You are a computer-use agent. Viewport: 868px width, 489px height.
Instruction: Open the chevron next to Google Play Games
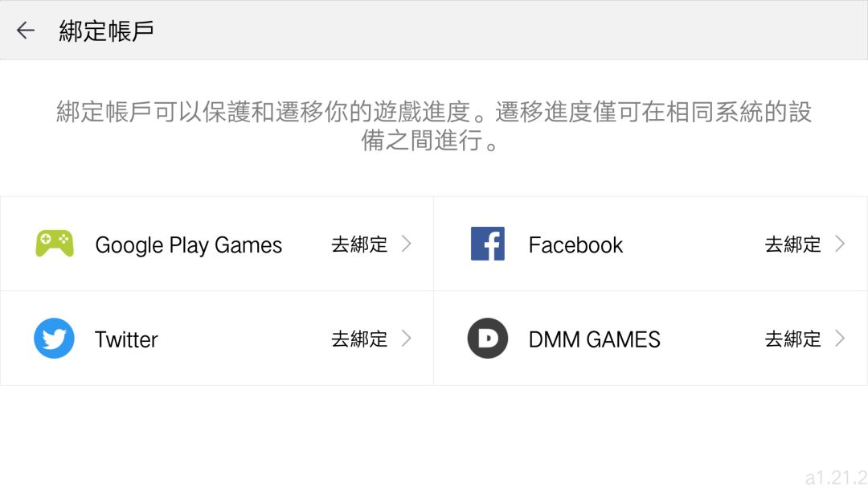pos(407,244)
